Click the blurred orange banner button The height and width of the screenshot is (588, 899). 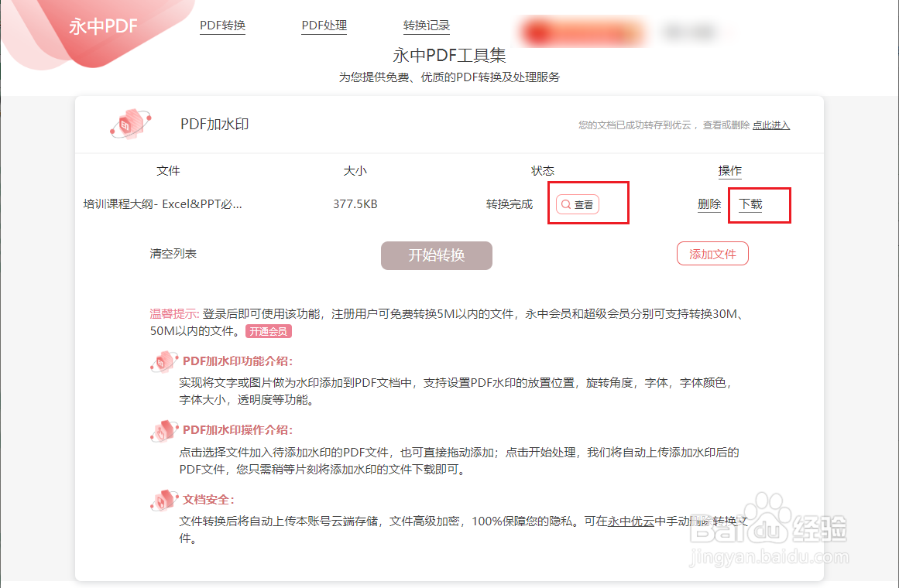pos(583,32)
